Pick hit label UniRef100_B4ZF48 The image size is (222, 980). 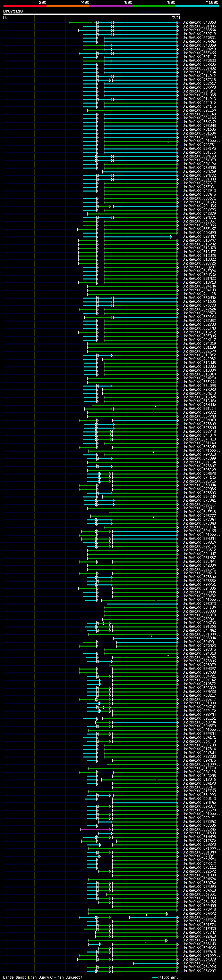[x=199, y=512]
